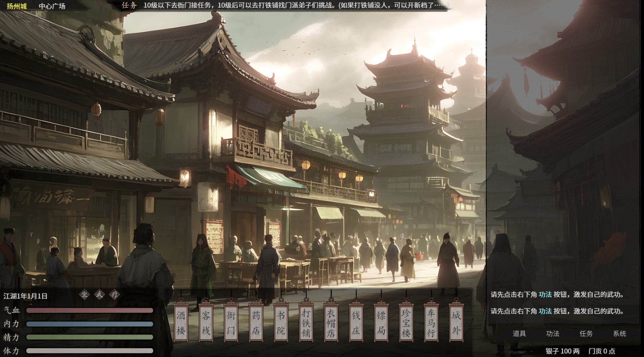The height and width of the screenshot is (357, 644).
Task: Open the 任务 quests menu
Action: (586, 334)
